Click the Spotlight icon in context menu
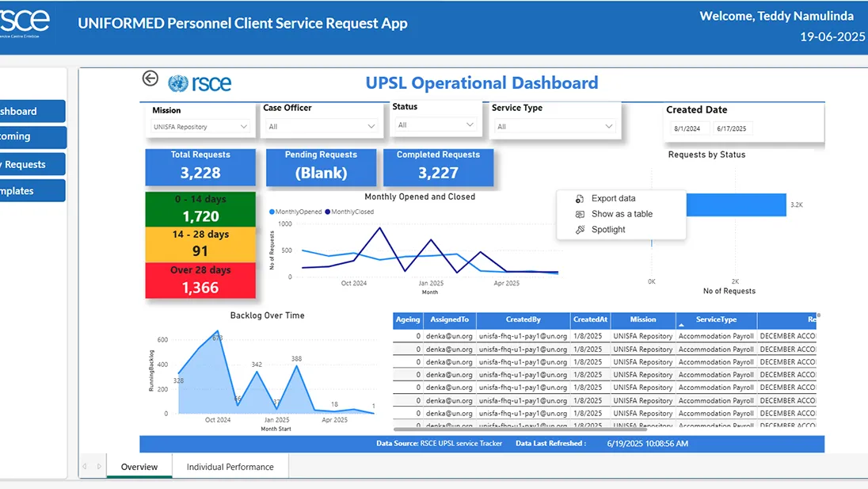The height and width of the screenshot is (489, 868). click(x=580, y=230)
